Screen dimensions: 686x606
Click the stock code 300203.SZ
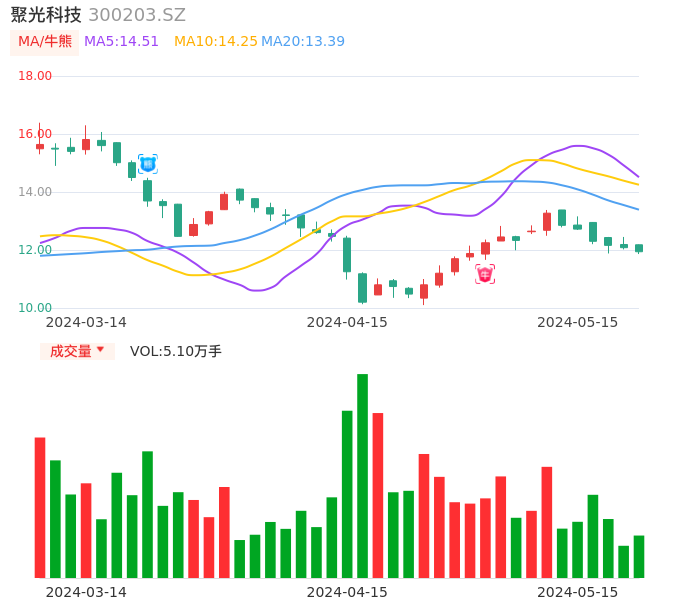137,15
